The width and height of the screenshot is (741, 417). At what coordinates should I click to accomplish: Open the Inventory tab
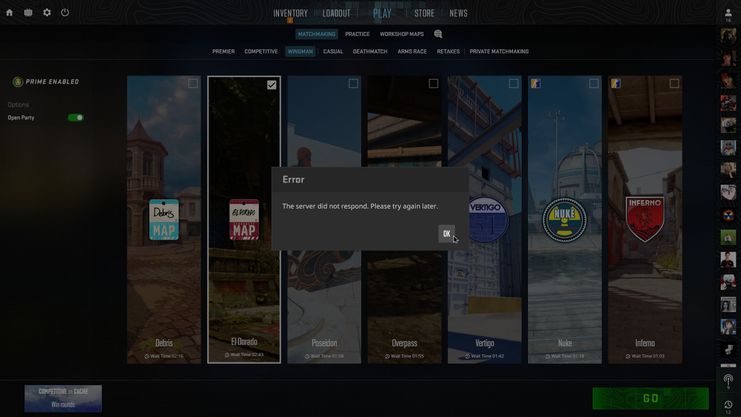coord(290,13)
